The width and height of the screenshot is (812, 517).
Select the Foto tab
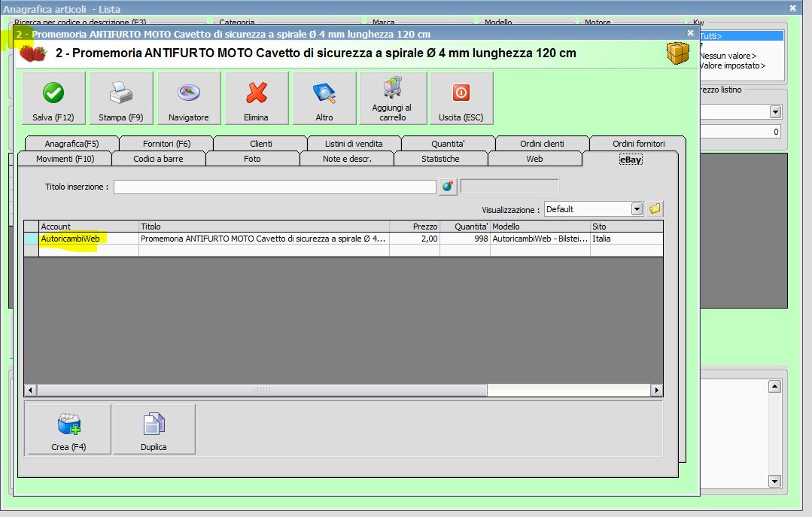click(253, 159)
